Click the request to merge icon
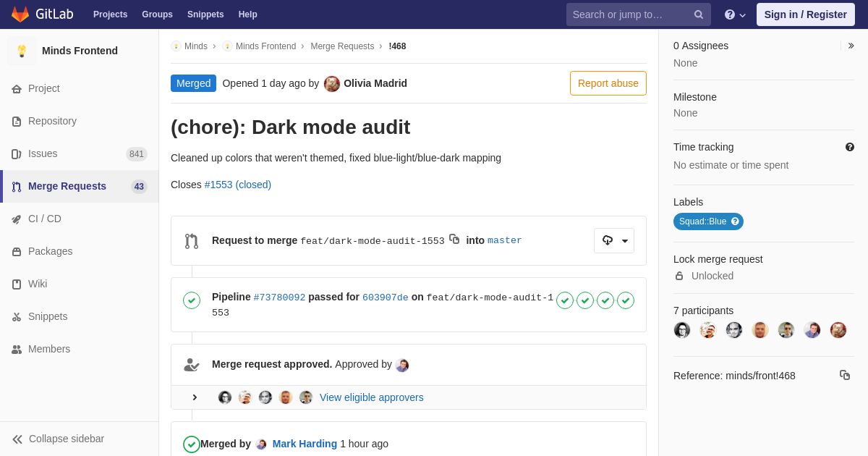This screenshot has height=456, width=868. [192, 241]
